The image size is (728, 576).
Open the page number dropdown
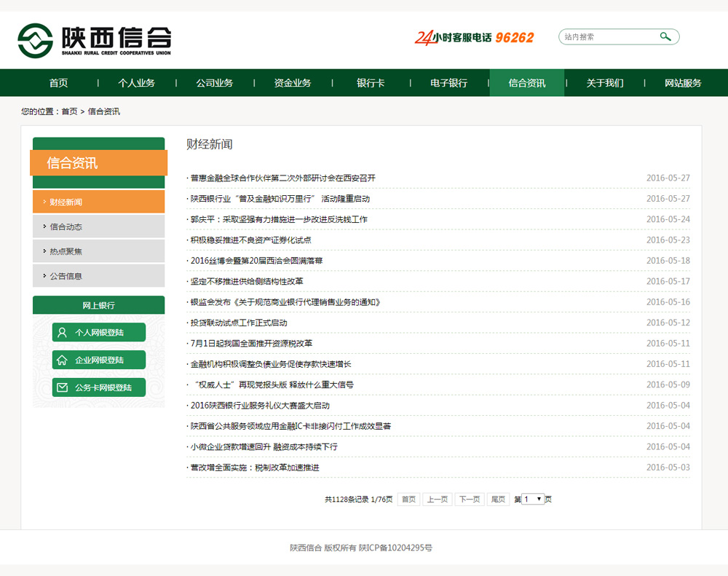[x=533, y=499]
